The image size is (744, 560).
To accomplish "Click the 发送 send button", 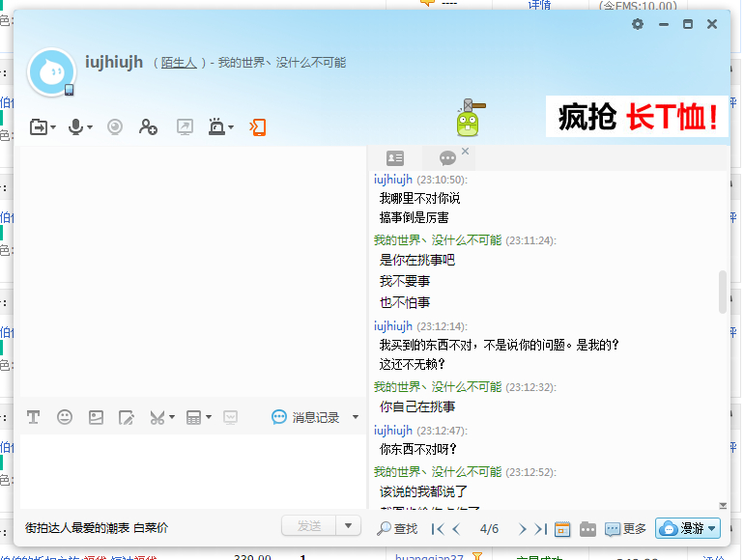I will 309,526.
